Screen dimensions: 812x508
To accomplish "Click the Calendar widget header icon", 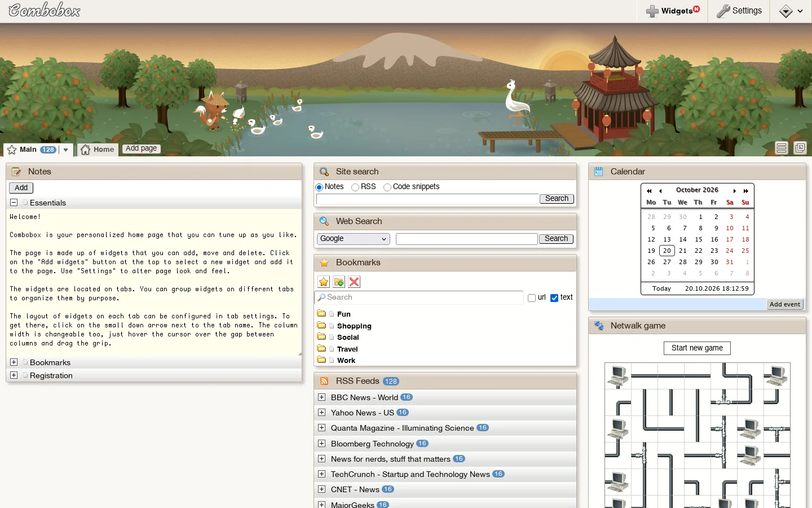I will [599, 172].
